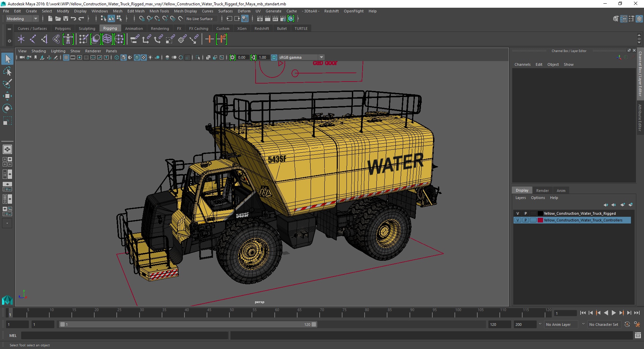Viewport: 644px width, 349px height.
Task: Start IPR render with the IPR icon
Action: point(275,19)
